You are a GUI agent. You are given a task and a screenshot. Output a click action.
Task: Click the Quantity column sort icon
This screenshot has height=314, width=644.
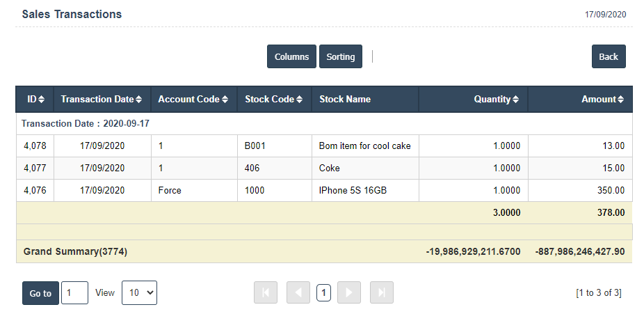coord(516,100)
